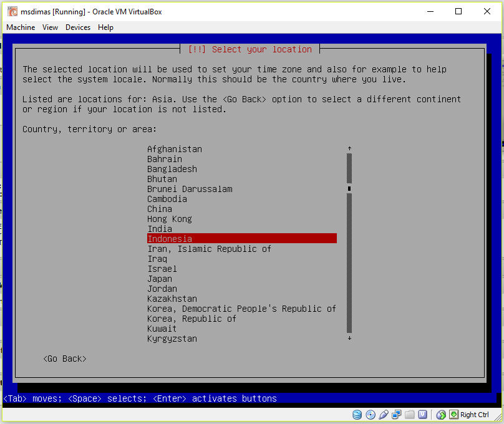504x424 pixels.
Task: Click the network adapters status icon
Action: tap(397, 415)
